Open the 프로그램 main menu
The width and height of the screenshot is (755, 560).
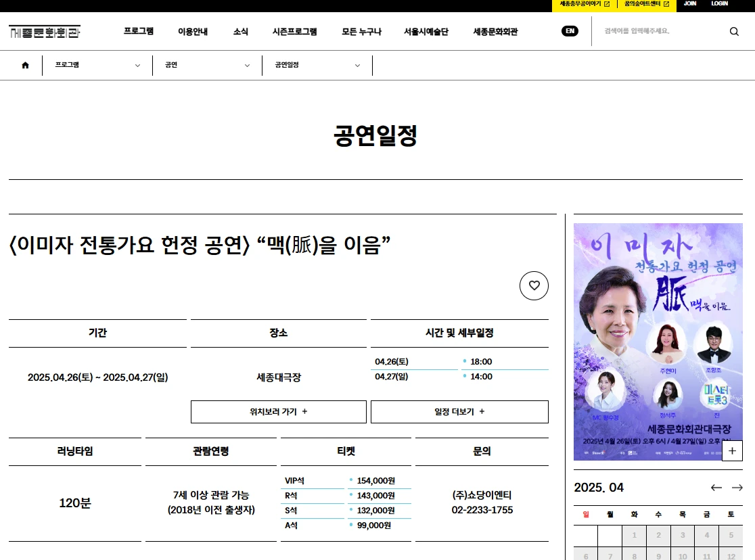coord(139,31)
